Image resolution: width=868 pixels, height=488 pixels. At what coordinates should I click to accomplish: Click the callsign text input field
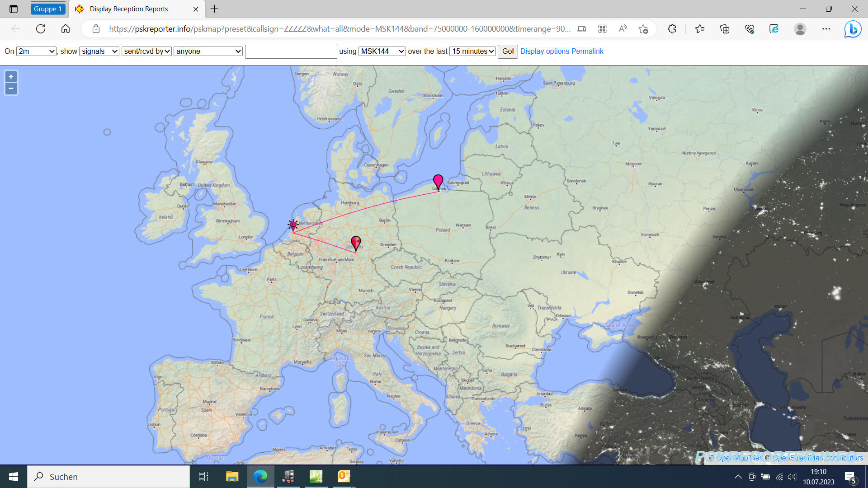291,52
